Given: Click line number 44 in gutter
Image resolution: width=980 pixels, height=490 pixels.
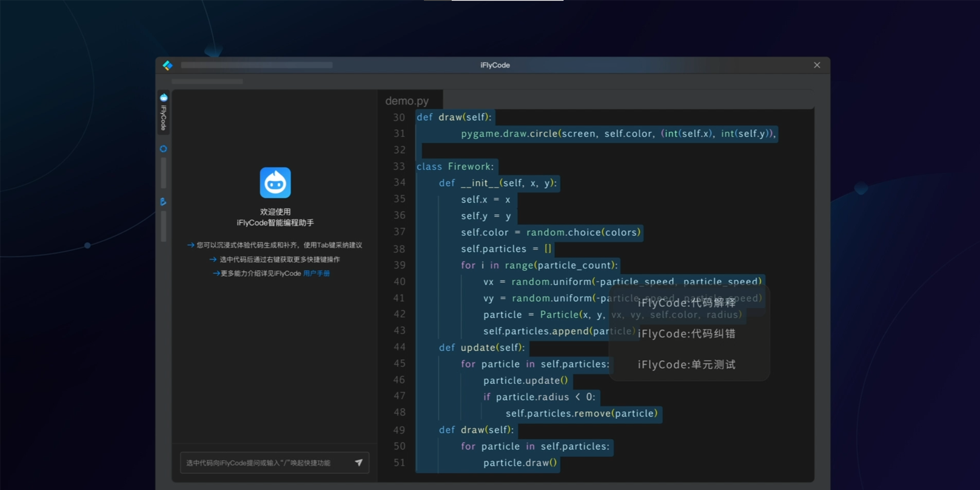Looking at the screenshot, I should pyautogui.click(x=399, y=347).
